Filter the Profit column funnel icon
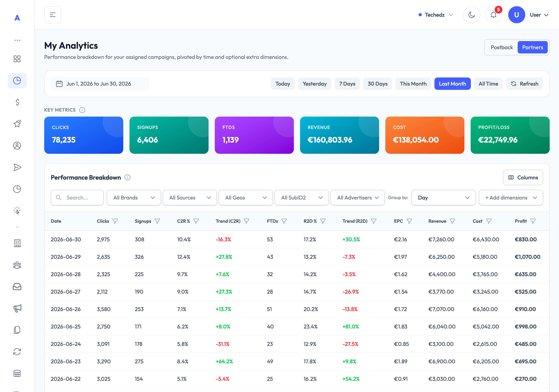The width and height of the screenshot is (559, 392). [533, 221]
